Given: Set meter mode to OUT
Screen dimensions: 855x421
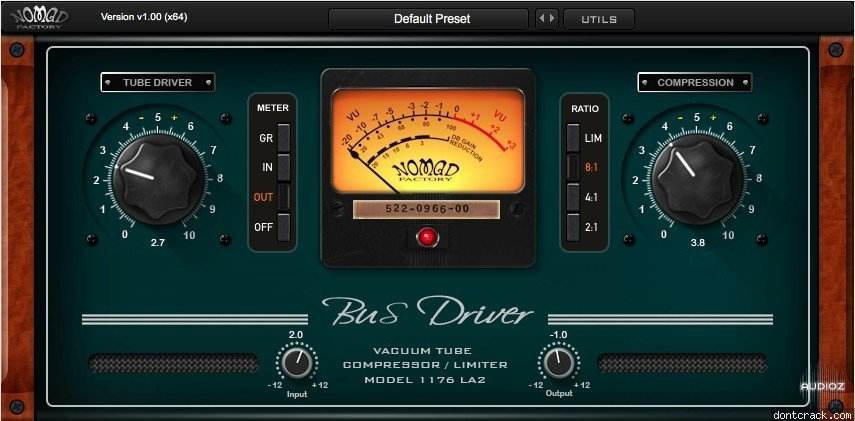Looking at the screenshot, I should coord(284,197).
